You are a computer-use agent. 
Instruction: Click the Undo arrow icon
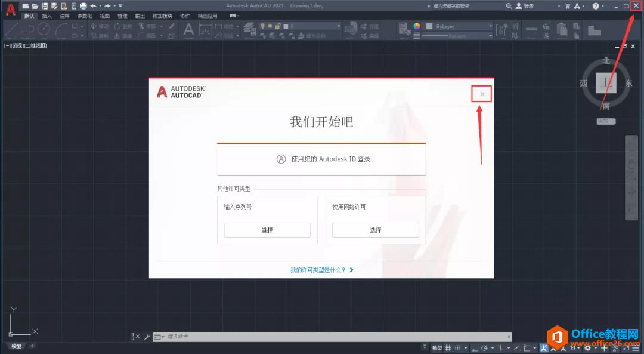(93, 6)
